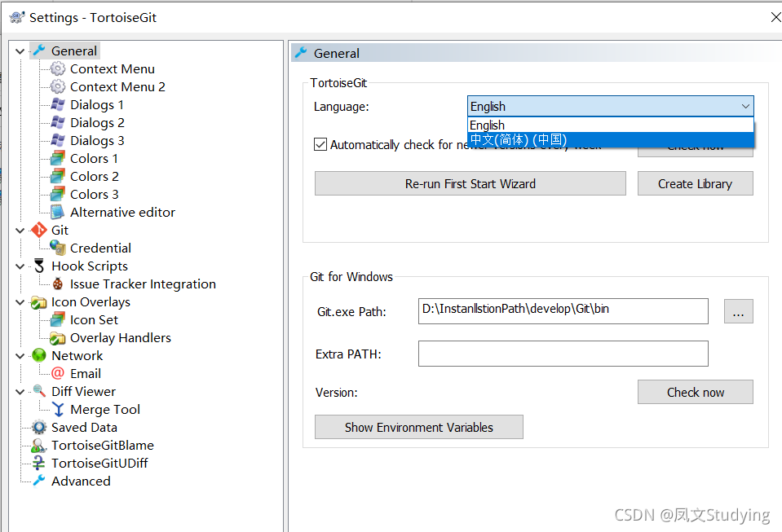The image size is (782, 532).
Task: Open the Language dropdown
Action: coord(744,106)
